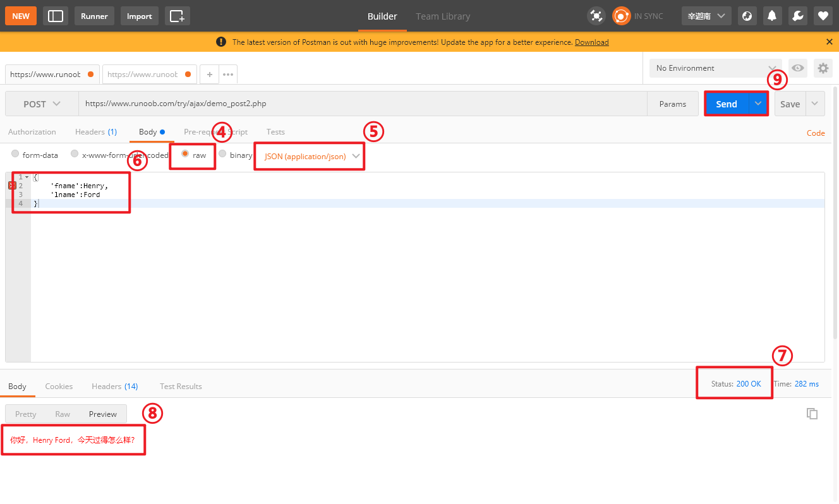
Task: Click the error marker on line 2
Action: 12,186
